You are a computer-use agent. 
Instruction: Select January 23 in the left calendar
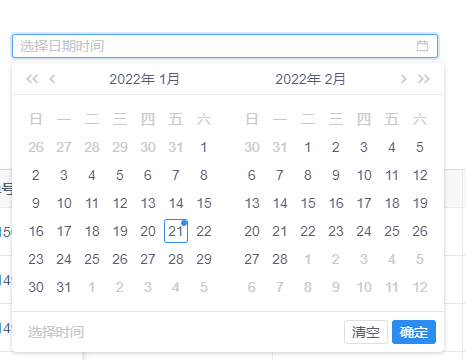pos(36,259)
